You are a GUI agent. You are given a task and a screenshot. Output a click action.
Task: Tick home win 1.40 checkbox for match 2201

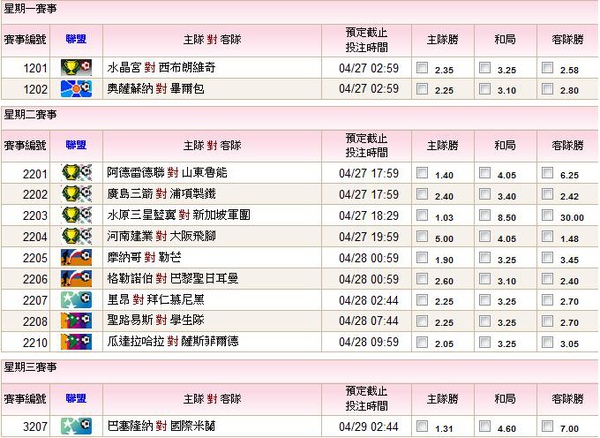[422, 173]
